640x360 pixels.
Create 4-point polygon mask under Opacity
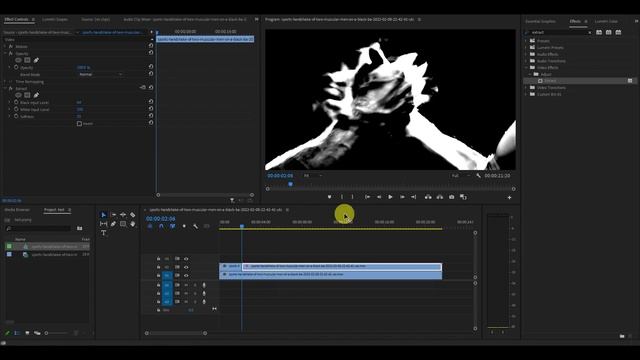coord(27,60)
